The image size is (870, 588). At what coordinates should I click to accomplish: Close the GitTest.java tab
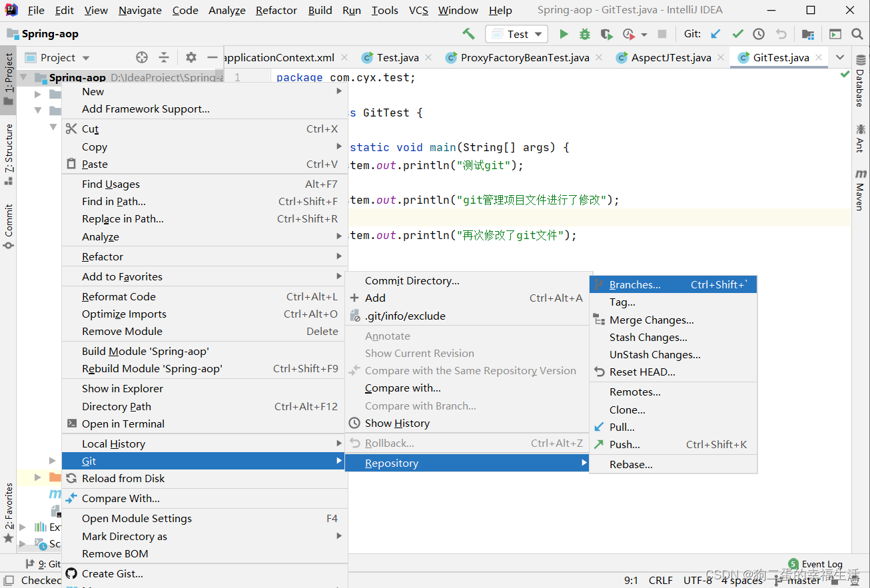point(820,58)
